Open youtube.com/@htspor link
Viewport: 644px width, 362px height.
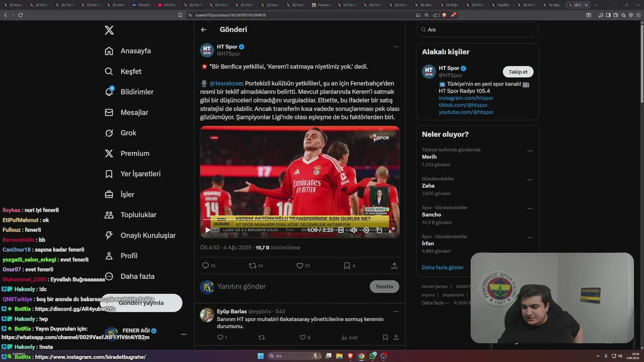[466, 112]
